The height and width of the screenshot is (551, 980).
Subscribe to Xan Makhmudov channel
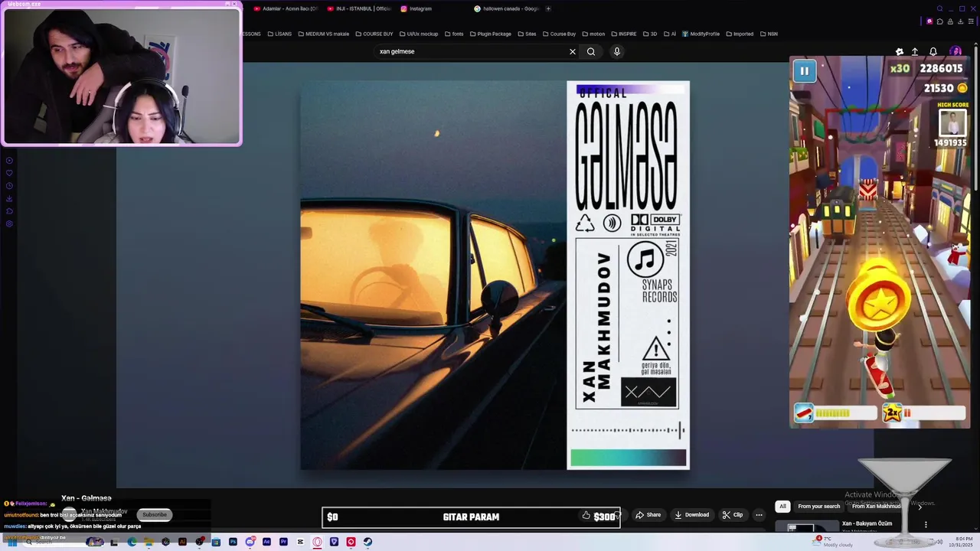154,514
